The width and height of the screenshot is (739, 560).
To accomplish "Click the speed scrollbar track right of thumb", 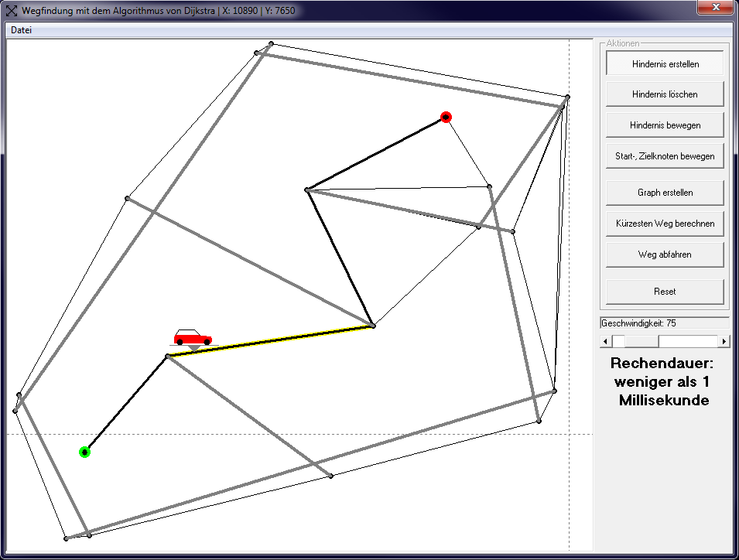I will [688, 341].
